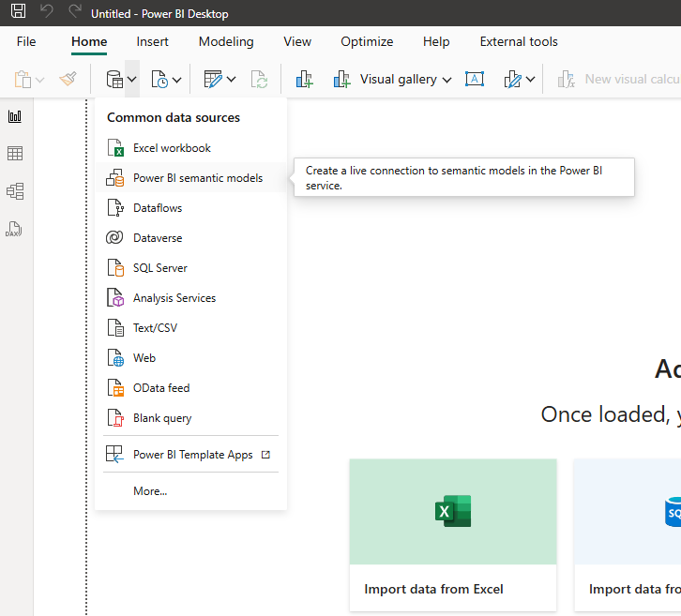The height and width of the screenshot is (616, 681).
Task: Select SQL Server data source
Action: pyautogui.click(x=190, y=268)
